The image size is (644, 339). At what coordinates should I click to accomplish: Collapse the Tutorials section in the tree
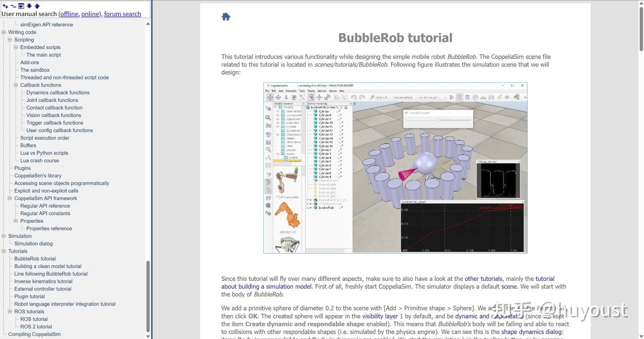(x=4, y=251)
